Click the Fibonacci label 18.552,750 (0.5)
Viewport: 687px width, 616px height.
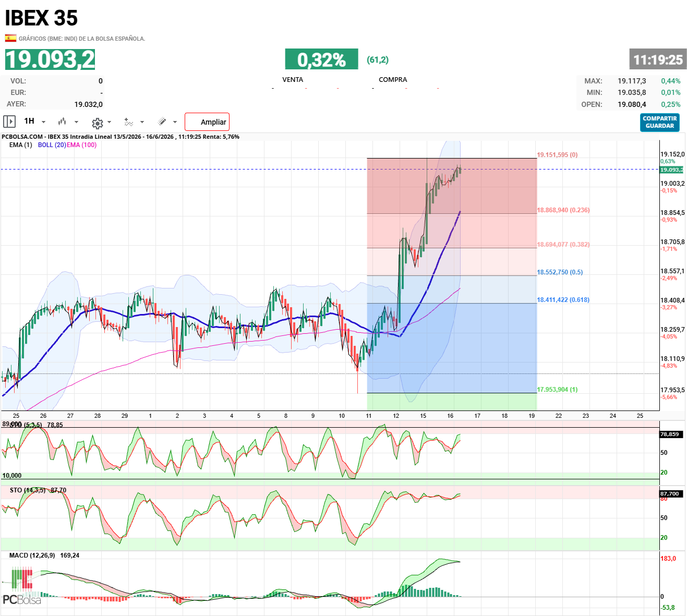(560, 272)
